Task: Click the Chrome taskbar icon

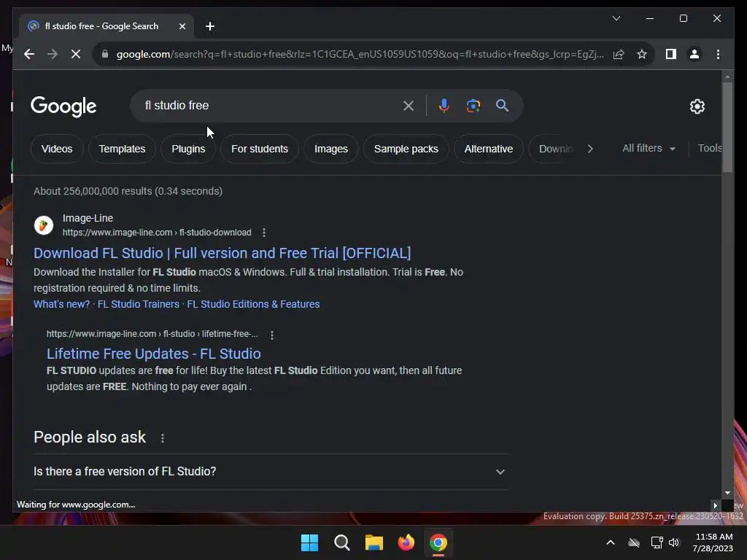Action: click(x=438, y=542)
